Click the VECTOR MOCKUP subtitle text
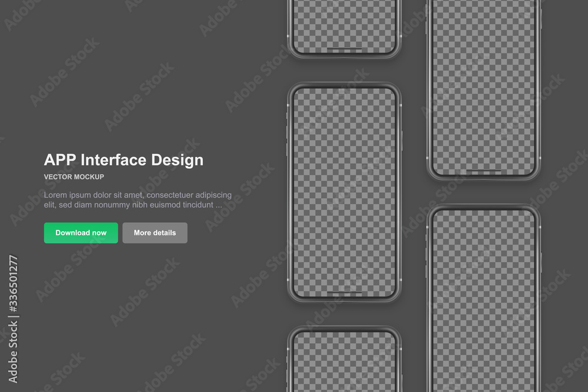Viewport: 588px width, 392px height. click(74, 177)
